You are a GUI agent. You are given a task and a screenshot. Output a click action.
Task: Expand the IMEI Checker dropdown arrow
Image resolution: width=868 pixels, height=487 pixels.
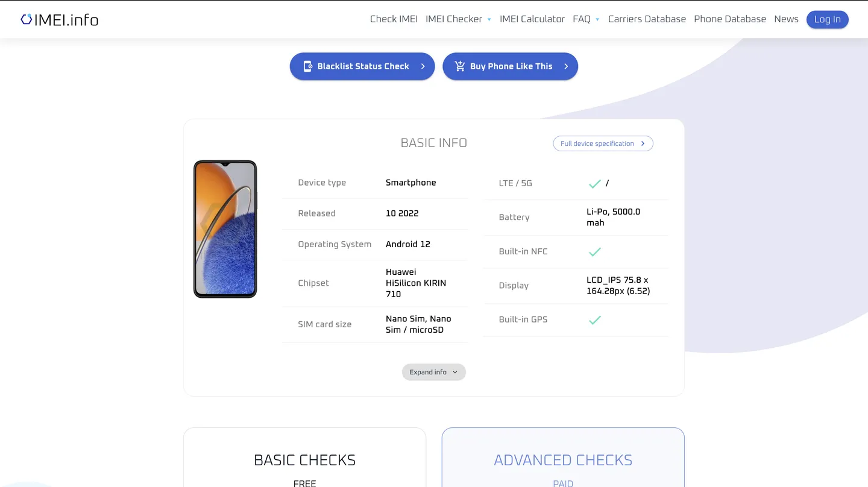click(489, 19)
